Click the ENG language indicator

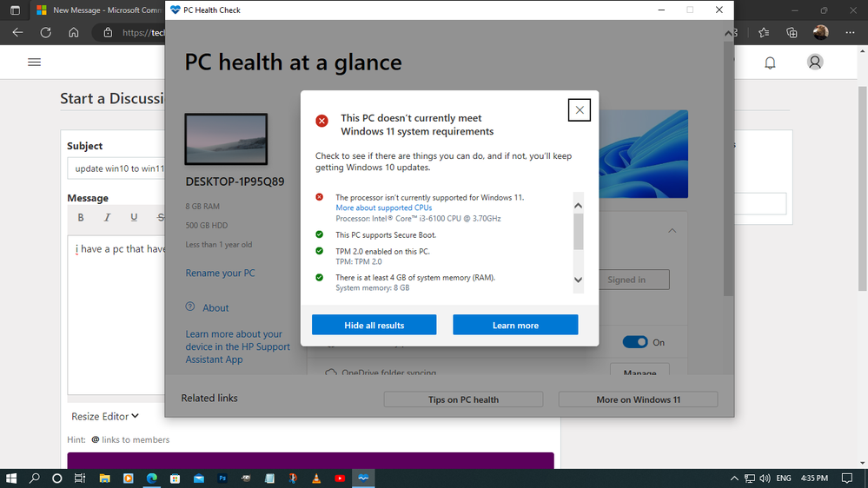pos(784,478)
